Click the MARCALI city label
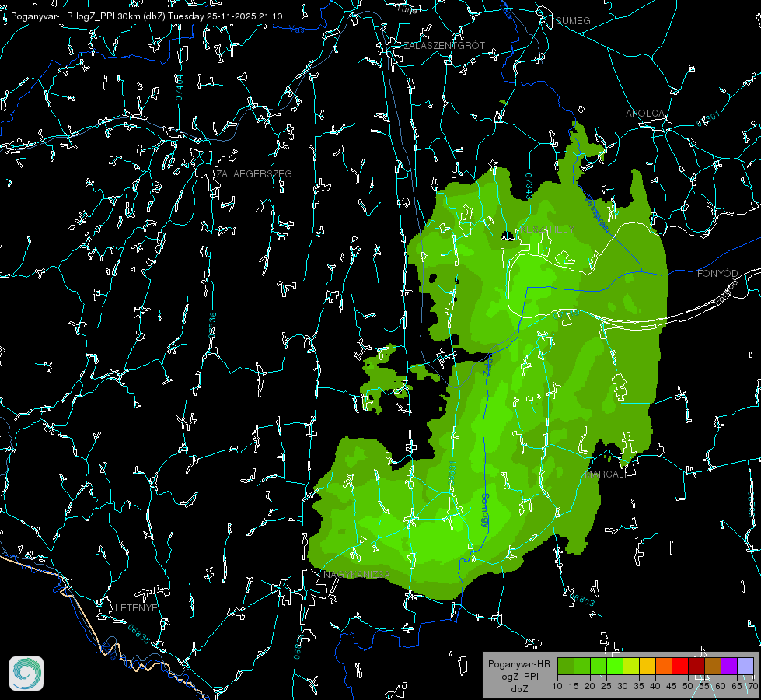The image size is (761, 700). tap(606, 474)
